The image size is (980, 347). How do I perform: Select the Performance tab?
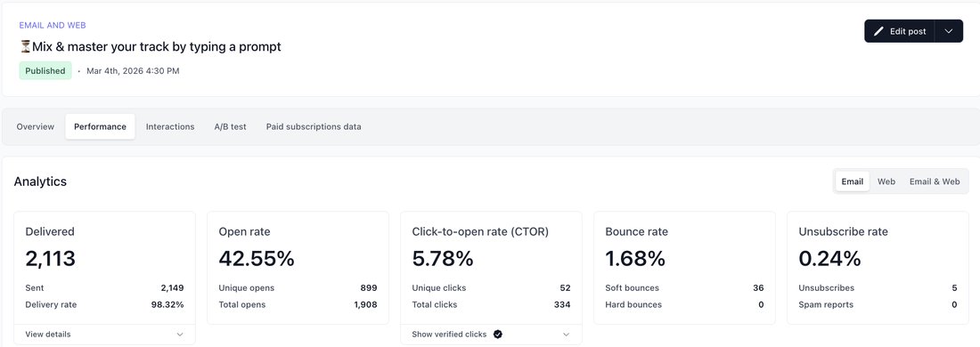click(100, 126)
